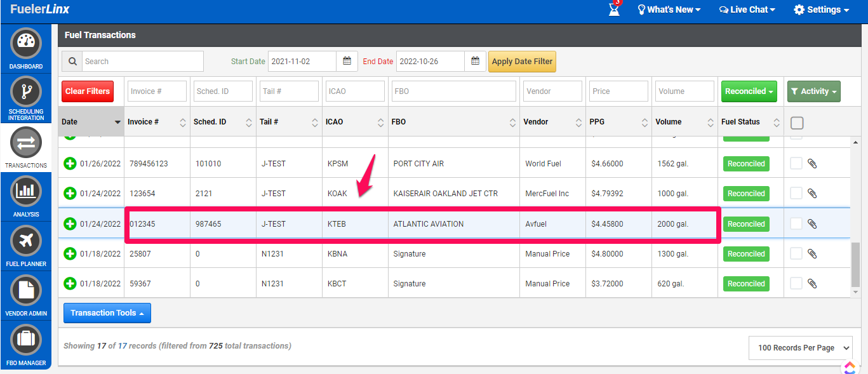Click the chat bubble widget icon
Viewport: 868px width, 374px height.
850,366
